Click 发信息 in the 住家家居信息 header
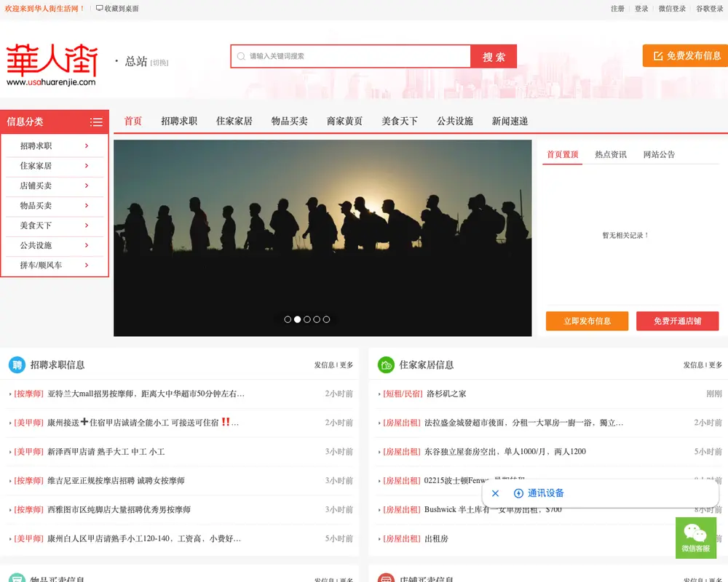 pos(693,365)
